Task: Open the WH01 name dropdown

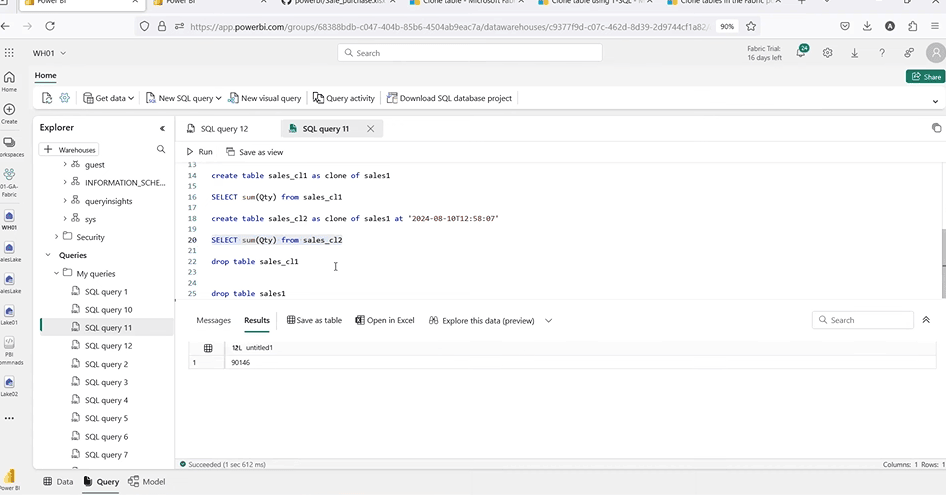Action: tap(49, 53)
